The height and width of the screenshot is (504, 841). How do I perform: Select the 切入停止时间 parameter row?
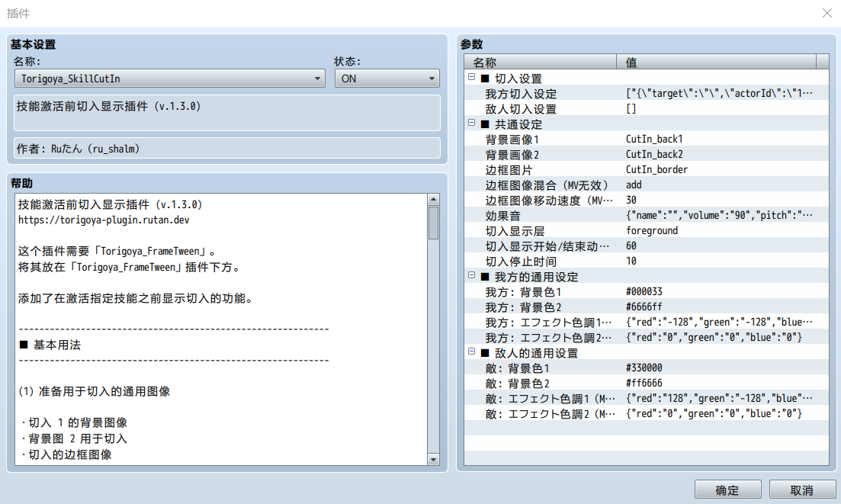click(647, 262)
